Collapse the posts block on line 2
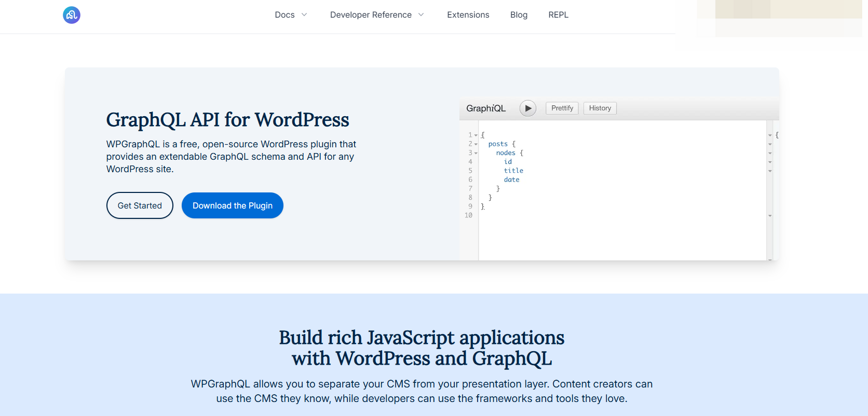 (476, 144)
